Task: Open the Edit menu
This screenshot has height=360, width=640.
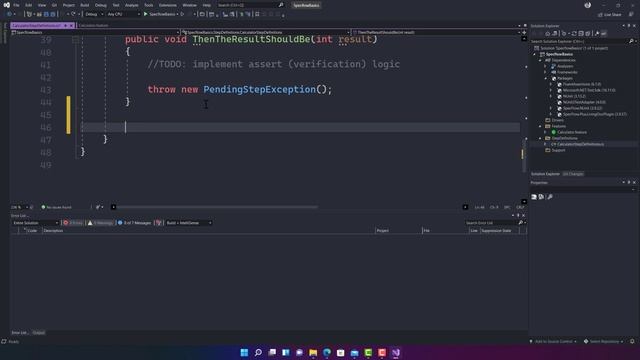Action: pos(29,5)
